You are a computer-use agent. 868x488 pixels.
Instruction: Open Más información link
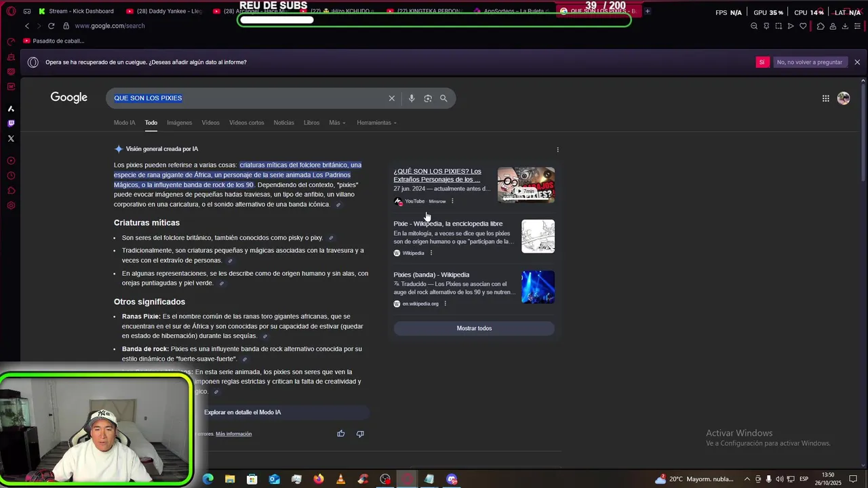point(233,434)
